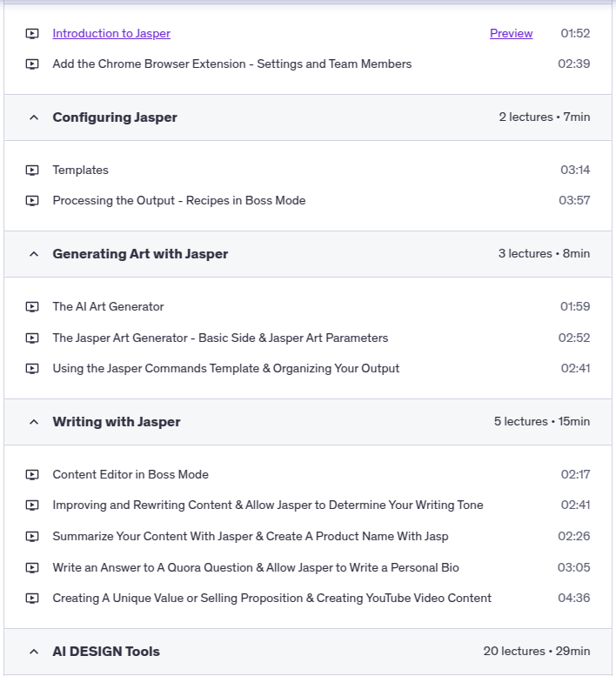Click the 20 lectures count in AI DESIGN Tools

512,652
